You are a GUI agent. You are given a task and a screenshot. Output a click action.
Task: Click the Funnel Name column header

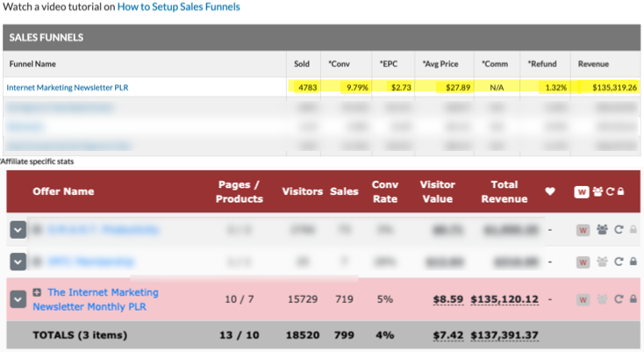[x=32, y=64]
